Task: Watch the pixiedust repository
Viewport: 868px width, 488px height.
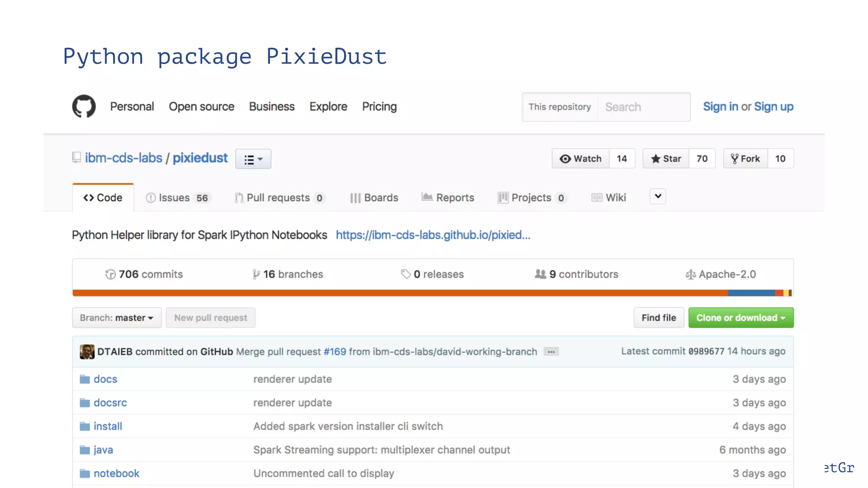Action: [x=581, y=159]
